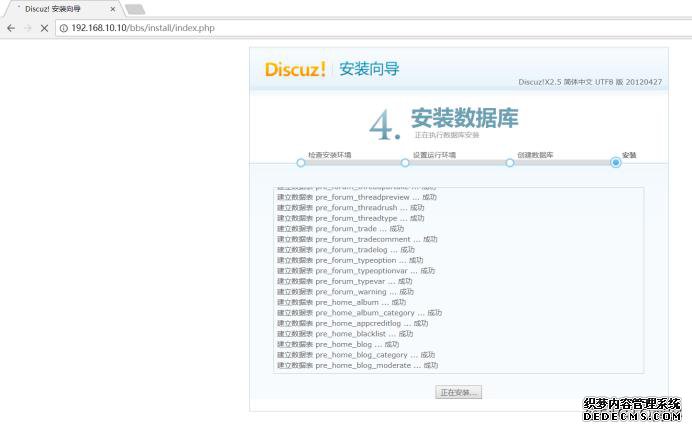Click log row pre_forum_threadrush
692x431 pixels.
tap(350, 208)
